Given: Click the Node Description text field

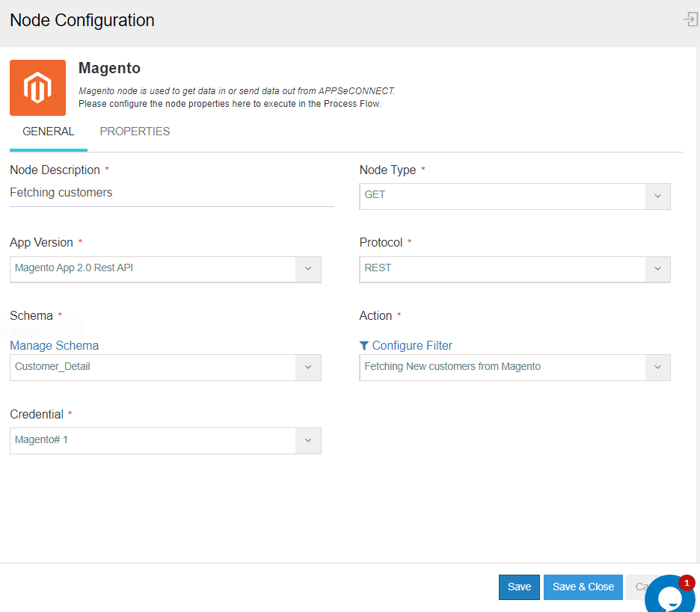Looking at the screenshot, I should point(171,193).
